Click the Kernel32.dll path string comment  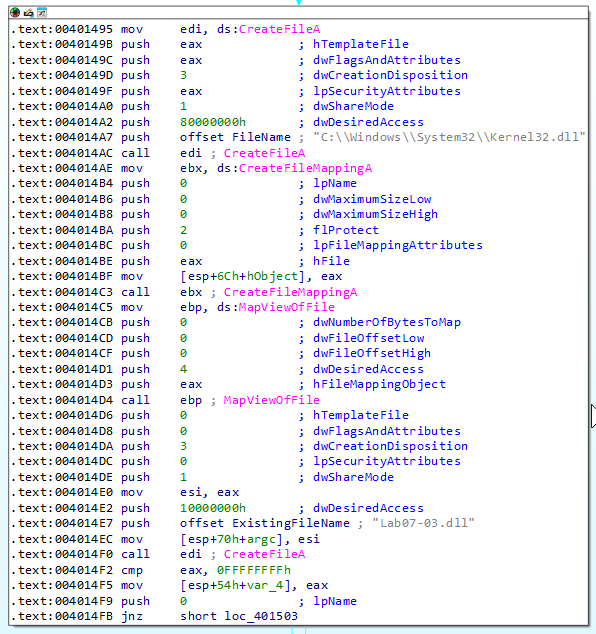point(449,137)
